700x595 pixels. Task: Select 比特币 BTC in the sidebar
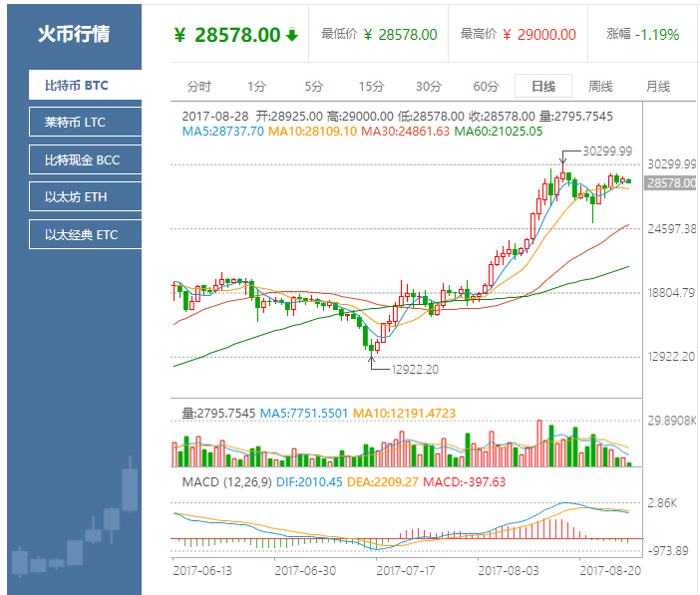click(x=86, y=85)
